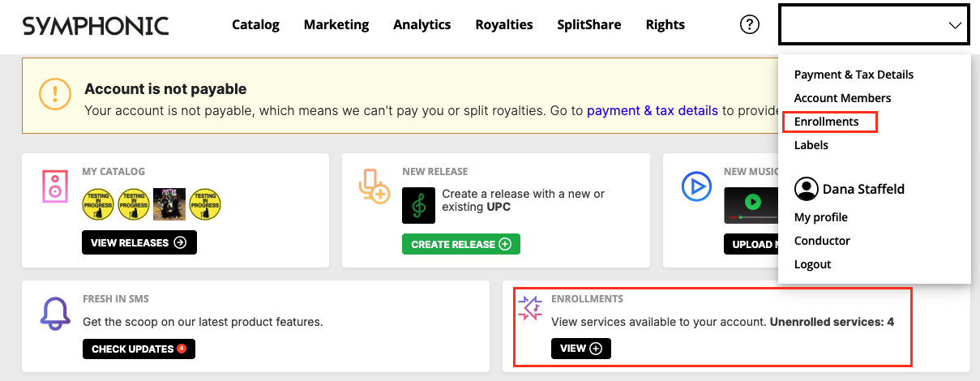The height and width of the screenshot is (381, 980).
Task: Follow the payment & tax details link
Action: click(653, 110)
